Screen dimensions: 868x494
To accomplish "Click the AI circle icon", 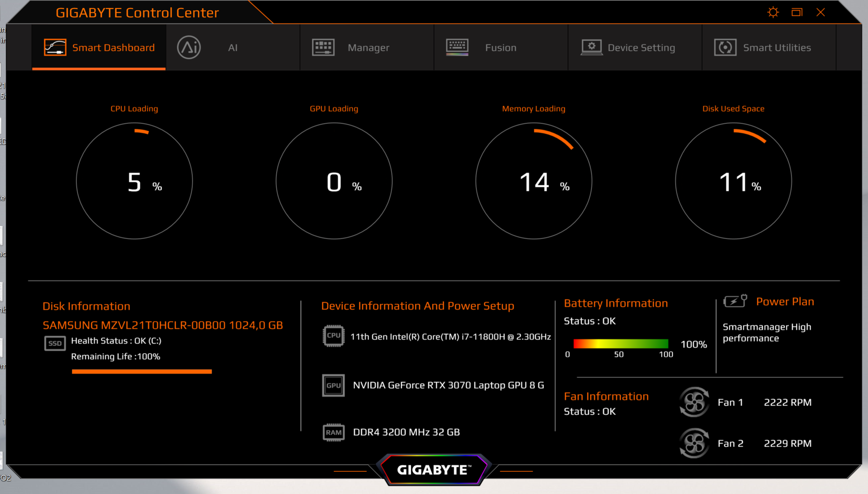I will click(189, 47).
